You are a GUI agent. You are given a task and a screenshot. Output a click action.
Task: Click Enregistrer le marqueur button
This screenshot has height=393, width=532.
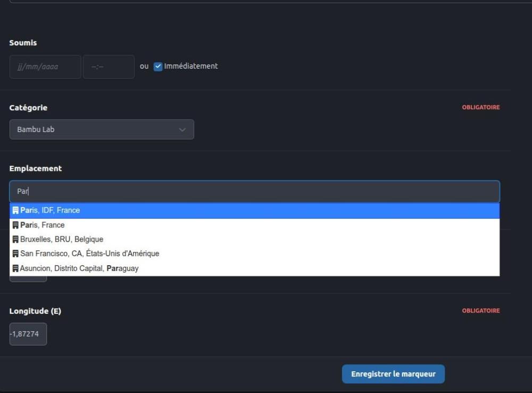[393, 374]
